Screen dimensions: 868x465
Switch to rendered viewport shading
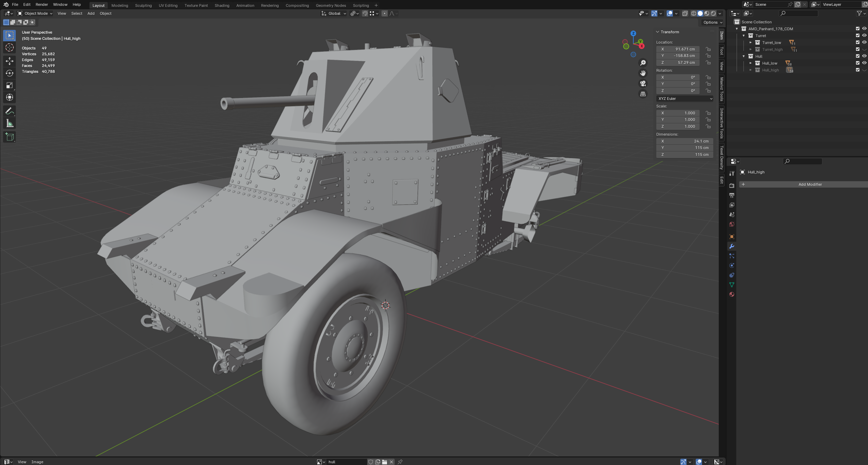713,13
